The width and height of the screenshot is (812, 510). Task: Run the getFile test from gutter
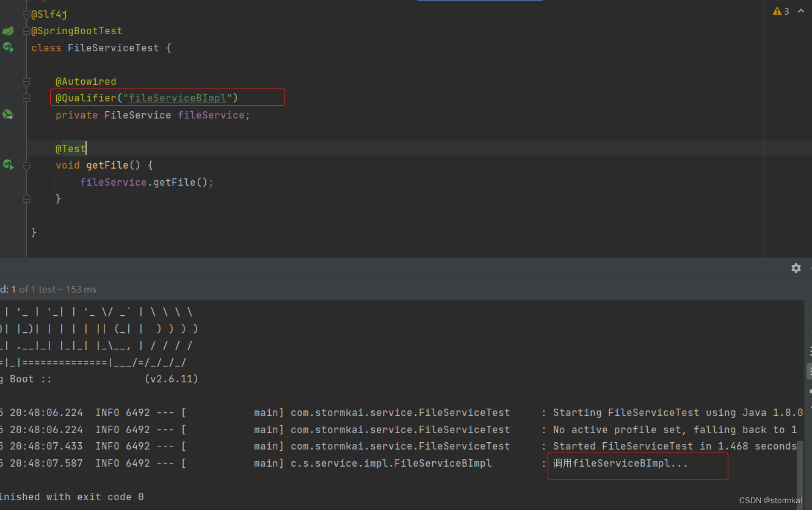[x=8, y=165]
